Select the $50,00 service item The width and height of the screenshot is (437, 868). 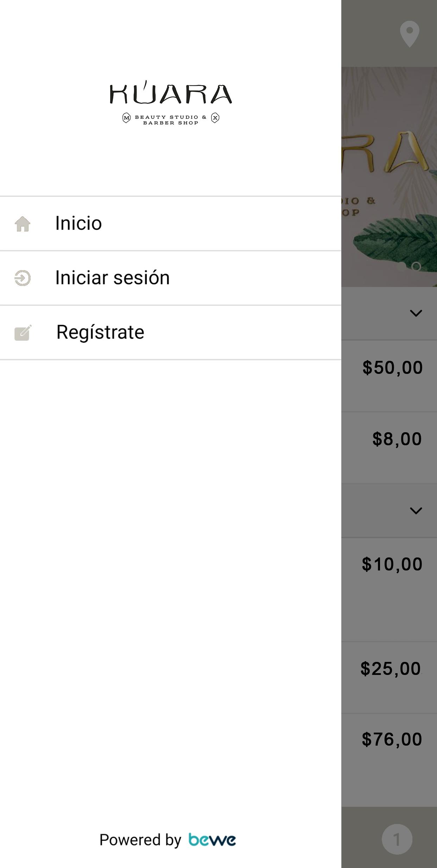tap(389, 376)
